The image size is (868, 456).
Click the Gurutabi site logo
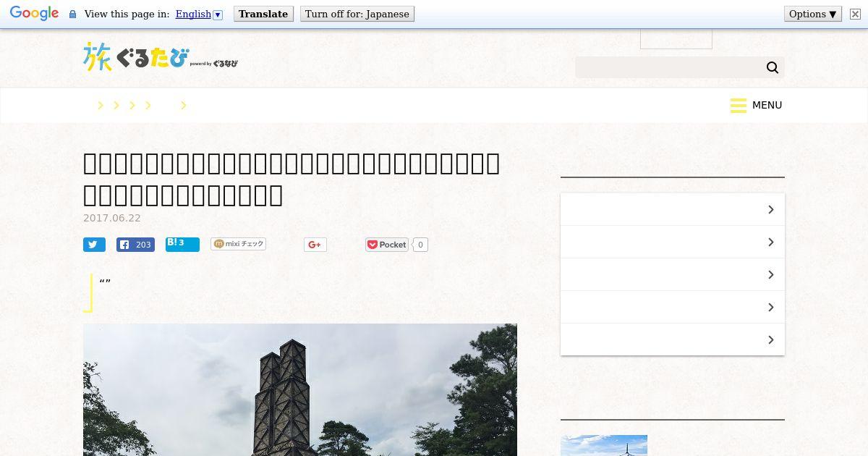(161, 56)
